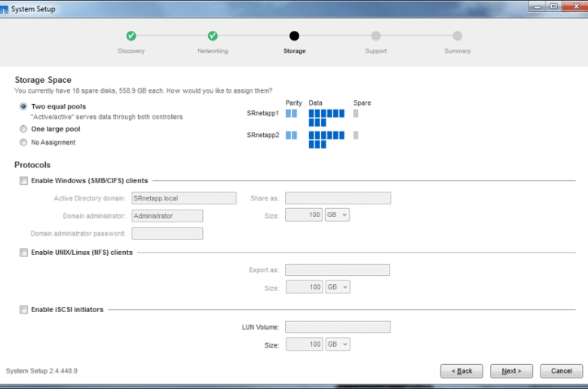Click the Discovery step green checkmark
The width and height of the screenshot is (588, 389).
pyautogui.click(x=131, y=36)
